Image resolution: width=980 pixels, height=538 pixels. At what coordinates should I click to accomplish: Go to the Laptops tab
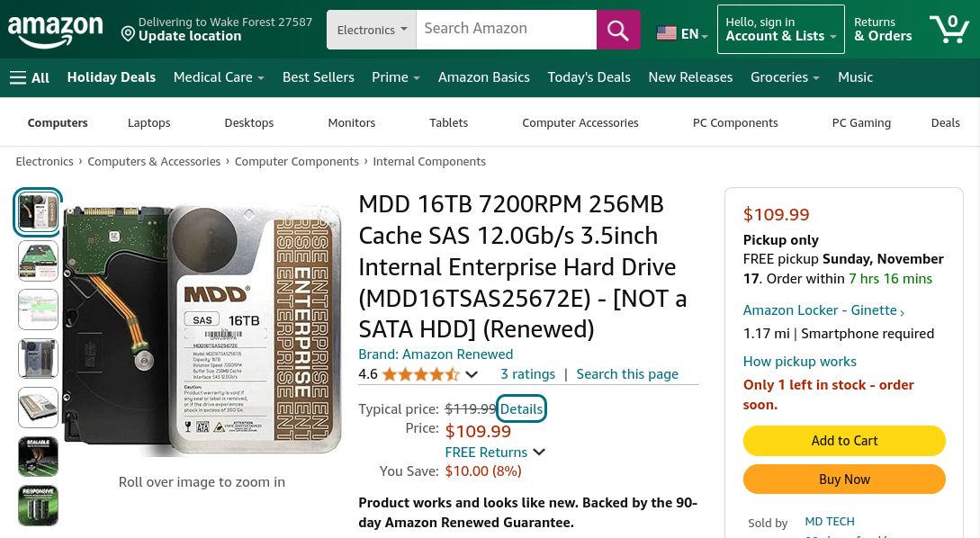(148, 122)
